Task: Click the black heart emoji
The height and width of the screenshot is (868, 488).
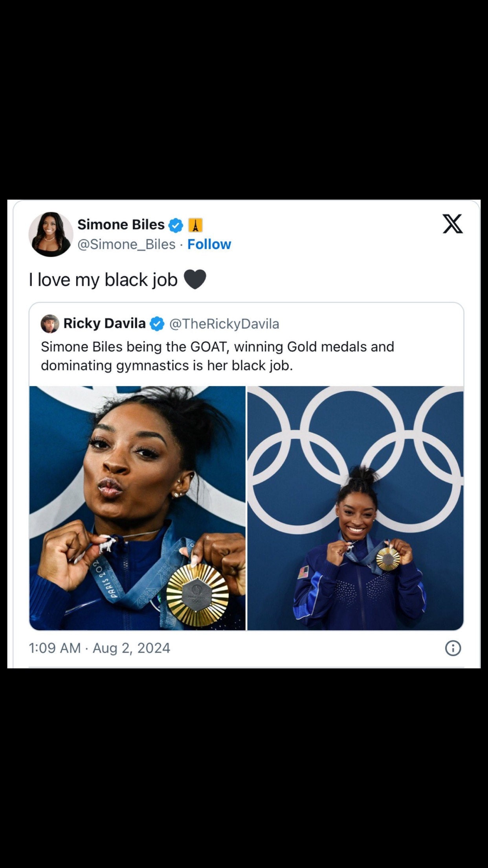Action: (x=195, y=280)
